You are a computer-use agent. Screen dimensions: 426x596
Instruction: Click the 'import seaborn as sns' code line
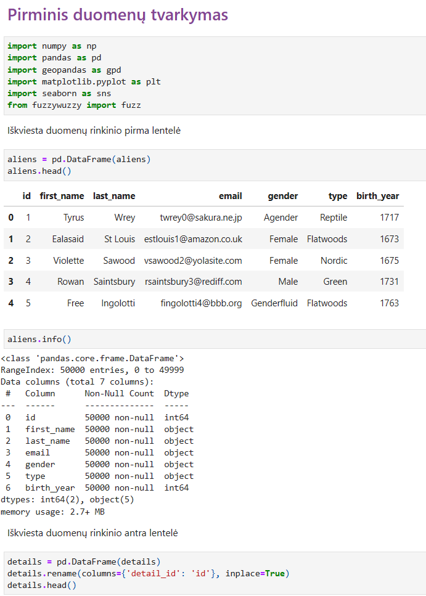pos(59,94)
